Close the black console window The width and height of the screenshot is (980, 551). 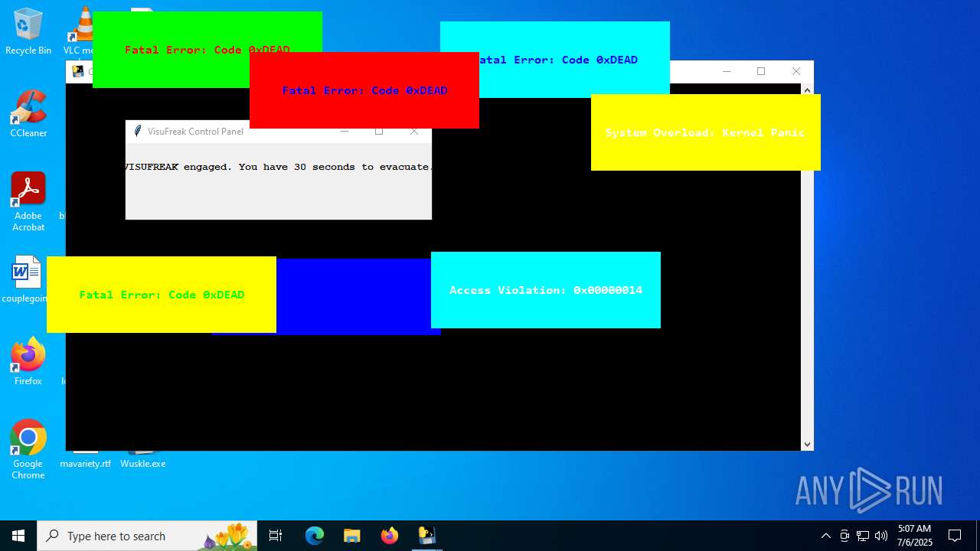pyautogui.click(x=796, y=72)
